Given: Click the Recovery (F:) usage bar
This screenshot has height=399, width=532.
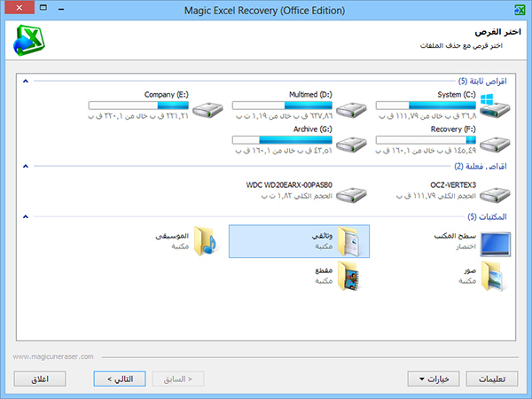Looking at the screenshot, I should [x=426, y=140].
